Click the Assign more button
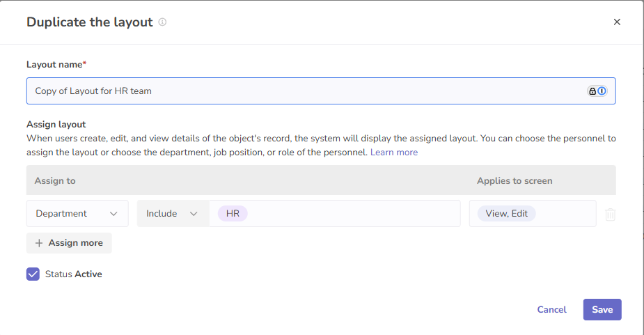Viewport: 644px width, 335px height. 69,243
